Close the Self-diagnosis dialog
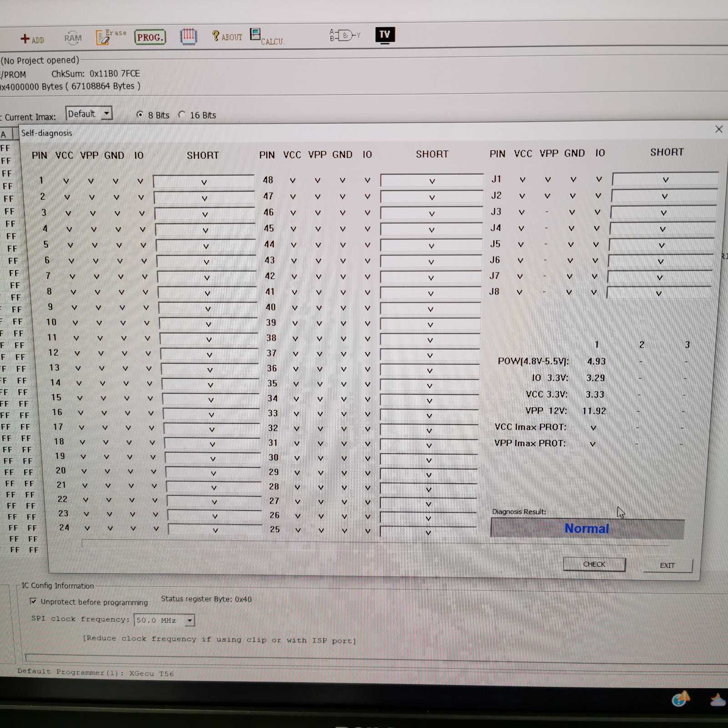Image resolution: width=728 pixels, height=728 pixels. (x=718, y=129)
